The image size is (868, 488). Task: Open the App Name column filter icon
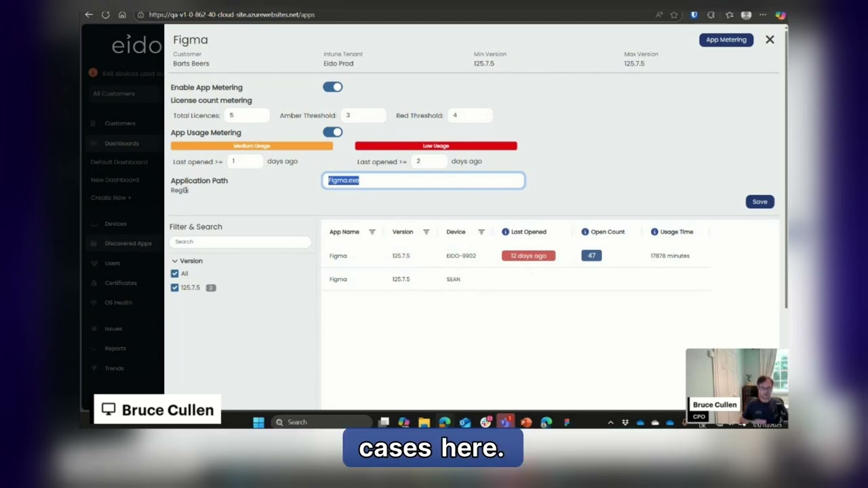372,232
